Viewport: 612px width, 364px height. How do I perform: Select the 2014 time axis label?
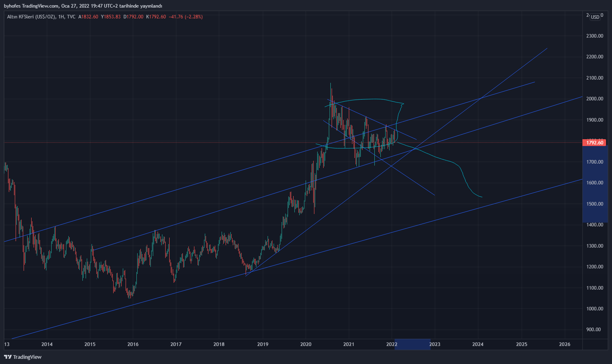[47, 344]
